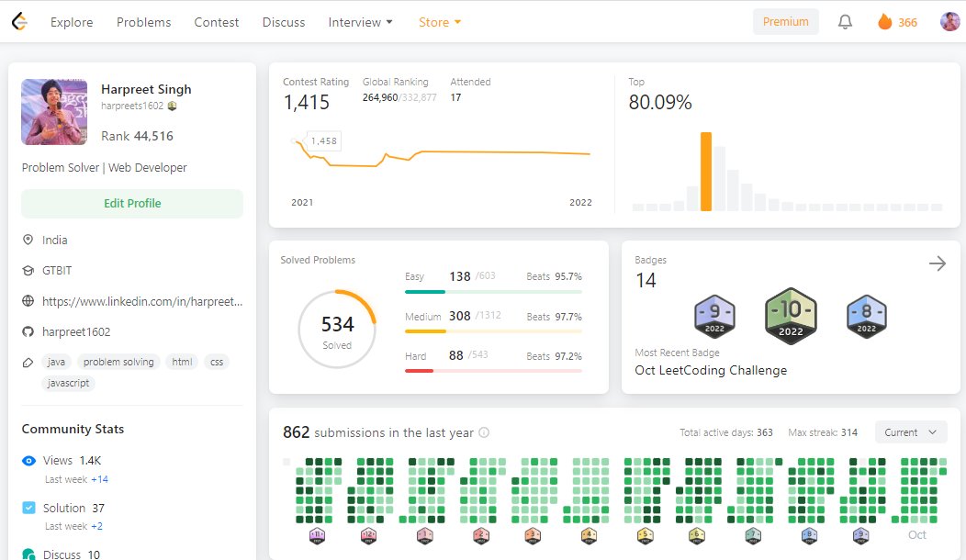Click the Hard progress bar
966x560 pixels.
click(x=493, y=371)
